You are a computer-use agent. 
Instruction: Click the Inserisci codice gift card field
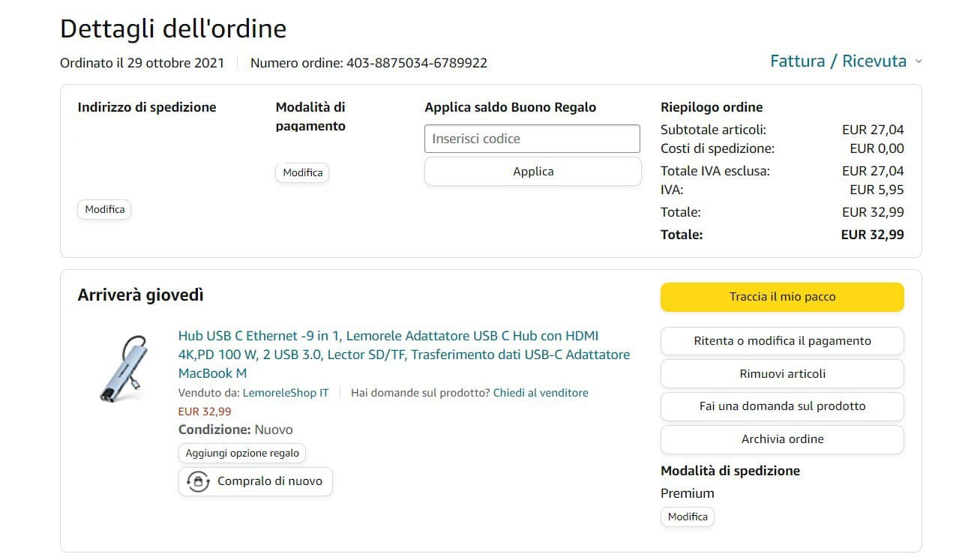coord(532,139)
